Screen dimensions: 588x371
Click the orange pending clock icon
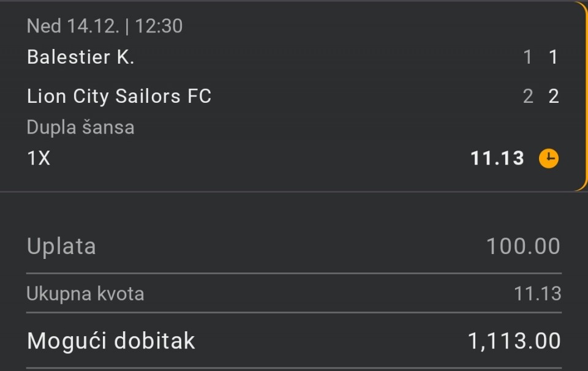point(548,159)
